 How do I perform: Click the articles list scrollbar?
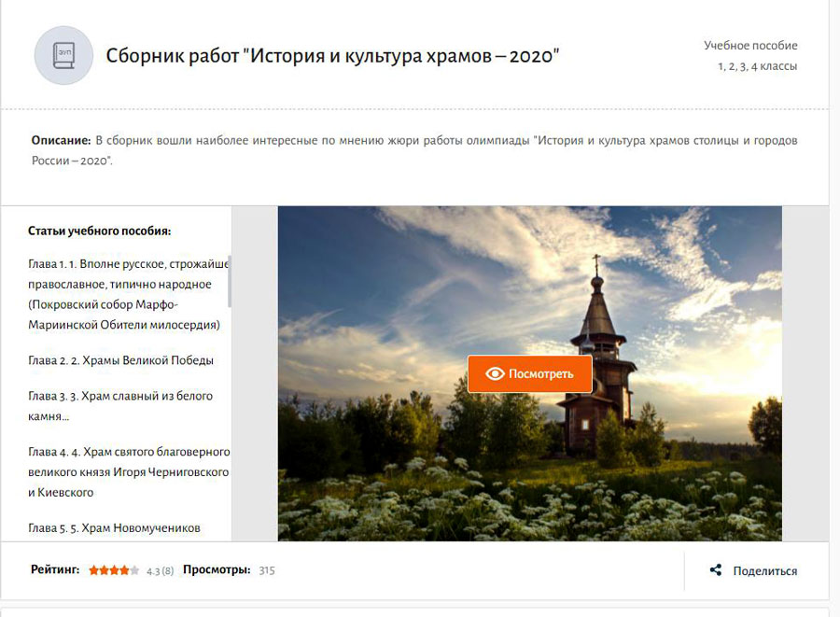click(230, 281)
